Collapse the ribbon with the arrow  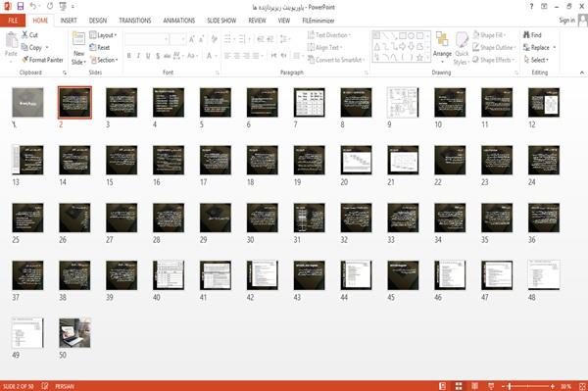click(581, 73)
